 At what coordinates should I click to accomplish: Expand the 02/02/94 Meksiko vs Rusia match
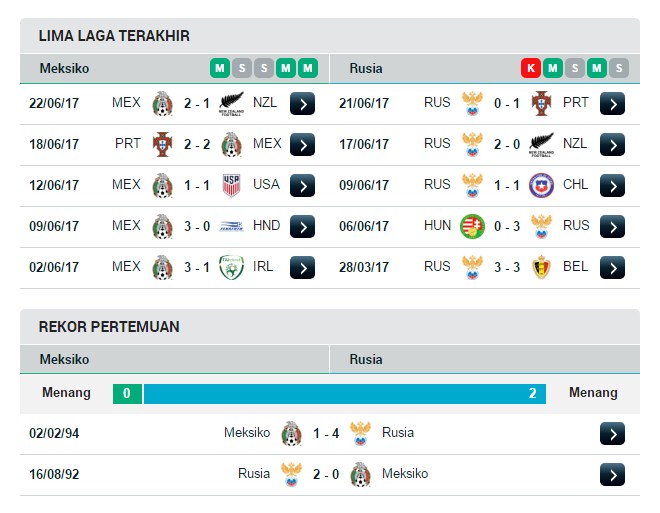coord(612,433)
